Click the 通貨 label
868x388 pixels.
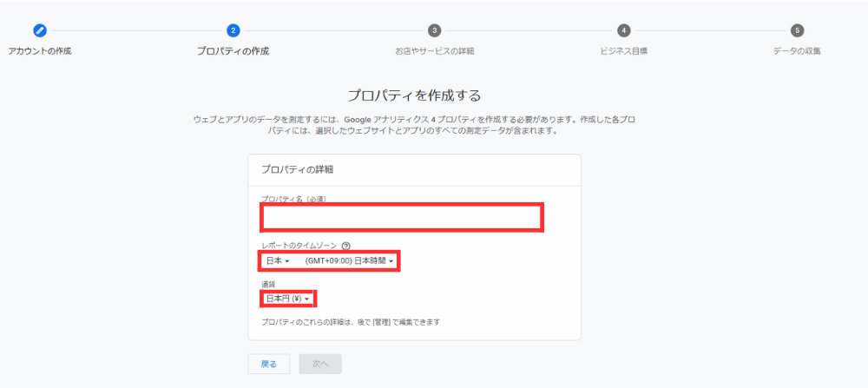coord(268,284)
